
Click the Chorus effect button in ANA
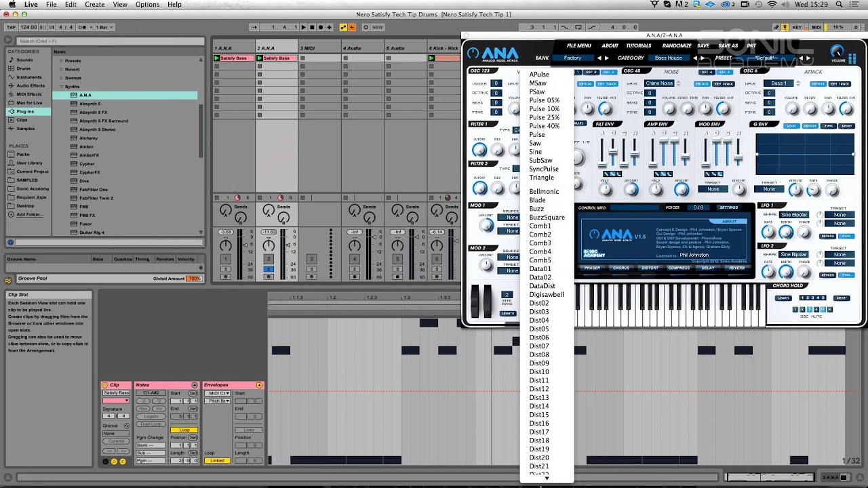tap(621, 268)
